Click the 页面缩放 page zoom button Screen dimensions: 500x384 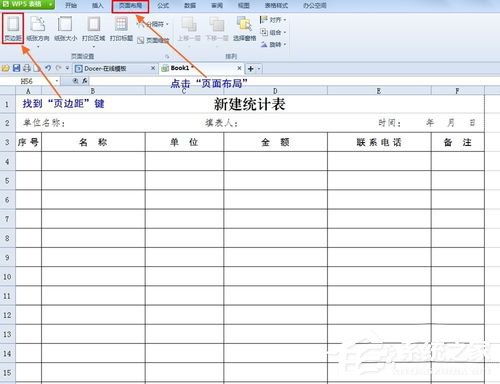pyautogui.click(x=153, y=40)
